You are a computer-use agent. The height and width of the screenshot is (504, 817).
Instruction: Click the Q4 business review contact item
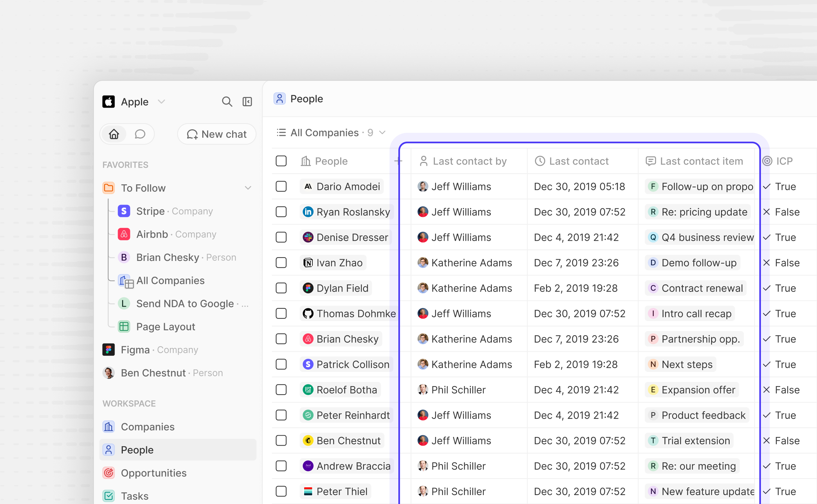700,237
